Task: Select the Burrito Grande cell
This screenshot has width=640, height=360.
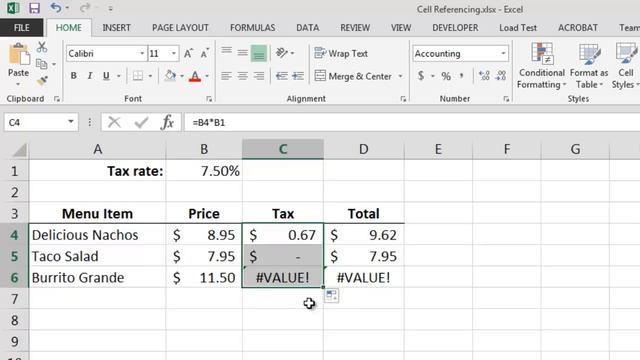Action: (x=97, y=278)
